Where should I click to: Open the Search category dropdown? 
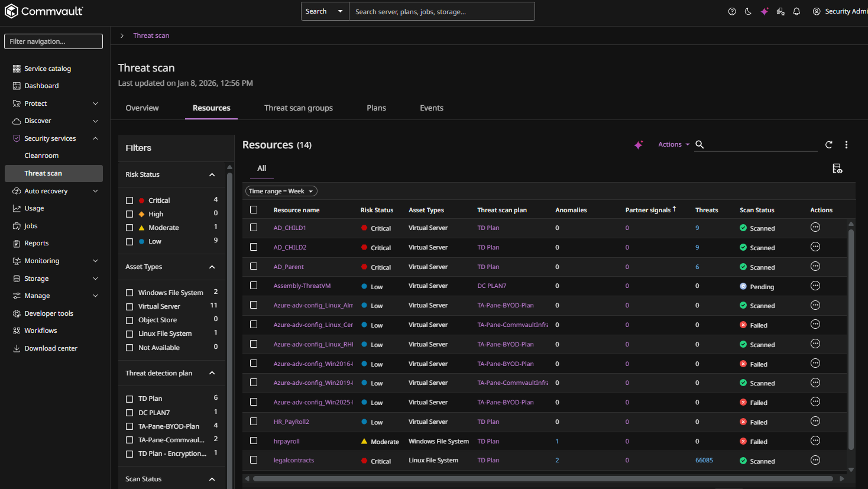[x=325, y=11]
